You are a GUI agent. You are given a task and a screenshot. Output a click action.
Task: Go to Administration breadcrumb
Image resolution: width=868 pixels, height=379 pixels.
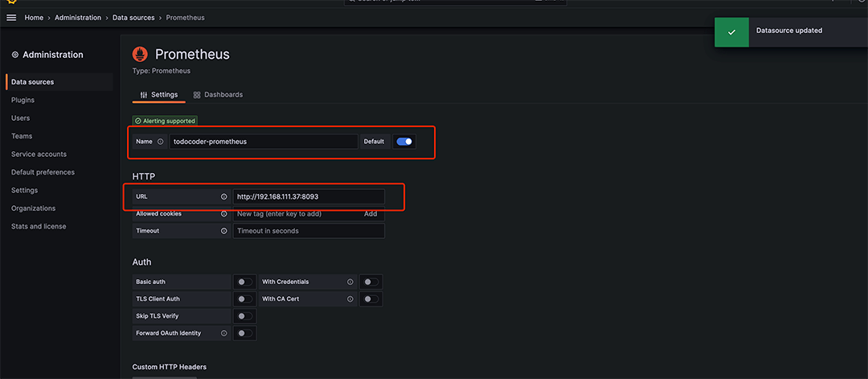tap(78, 18)
